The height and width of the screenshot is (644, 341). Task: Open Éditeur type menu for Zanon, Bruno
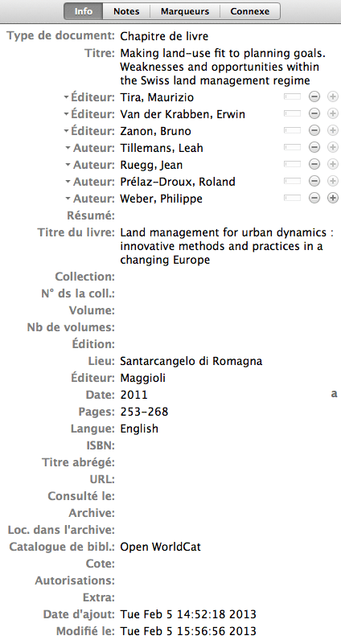[x=89, y=131]
